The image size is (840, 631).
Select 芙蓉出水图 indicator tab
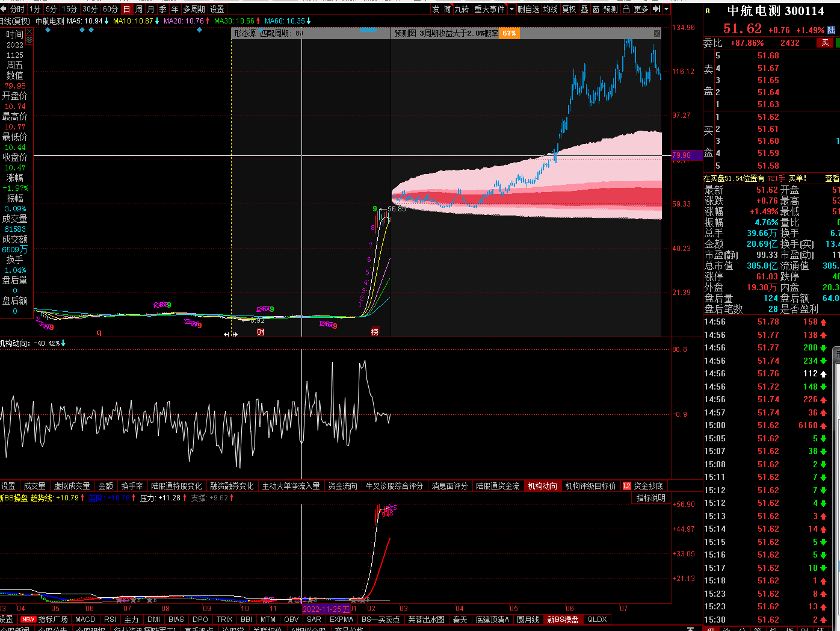426,619
